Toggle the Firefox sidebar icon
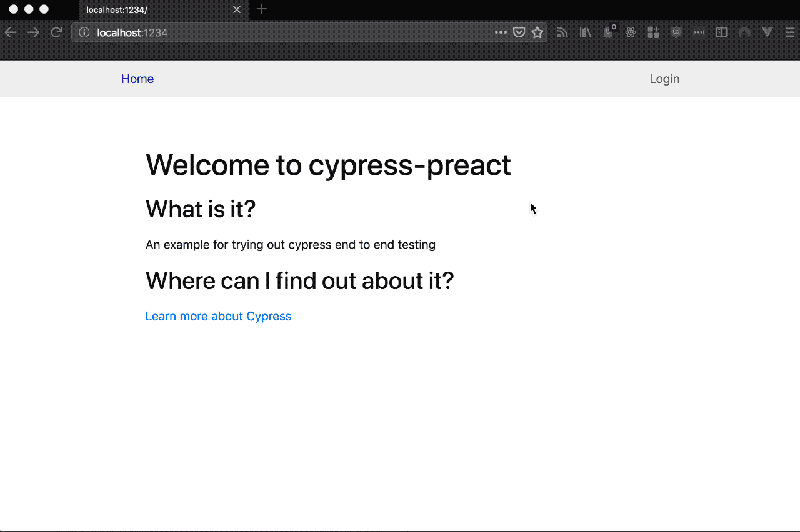The width and height of the screenshot is (800, 532). point(721,32)
